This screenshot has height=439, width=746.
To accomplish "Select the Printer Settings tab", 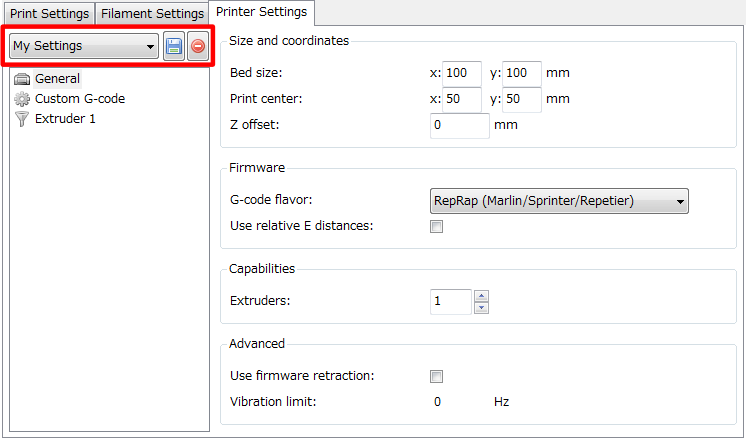I will (x=262, y=12).
